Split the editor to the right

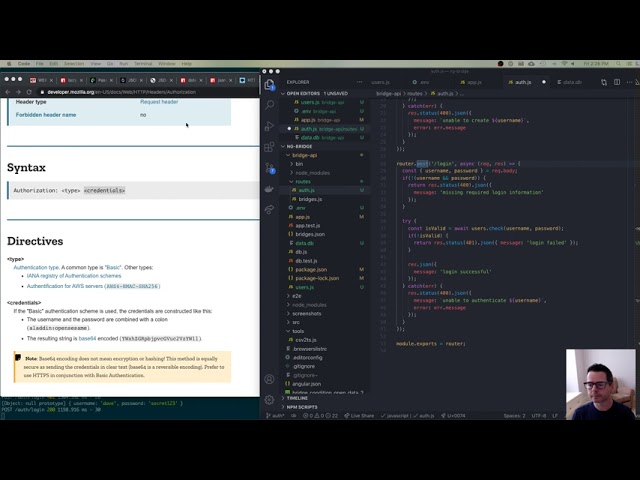pyautogui.click(x=617, y=82)
